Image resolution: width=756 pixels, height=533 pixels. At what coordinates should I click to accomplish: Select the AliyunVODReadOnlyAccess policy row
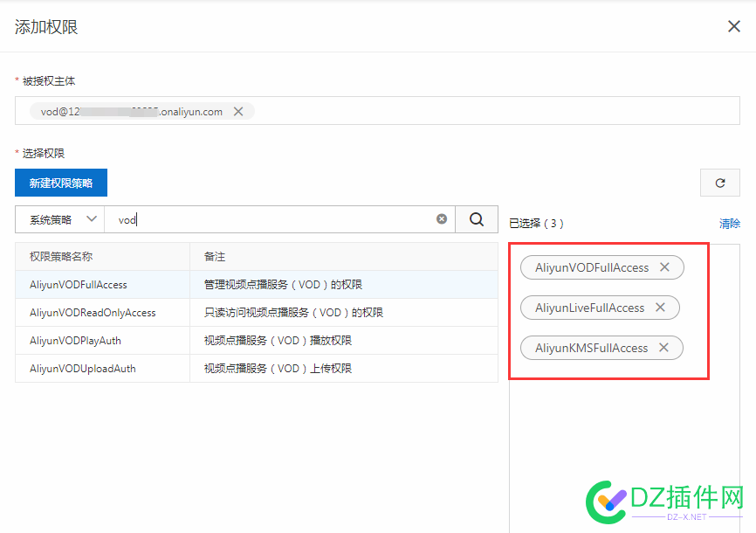pyautogui.click(x=257, y=313)
